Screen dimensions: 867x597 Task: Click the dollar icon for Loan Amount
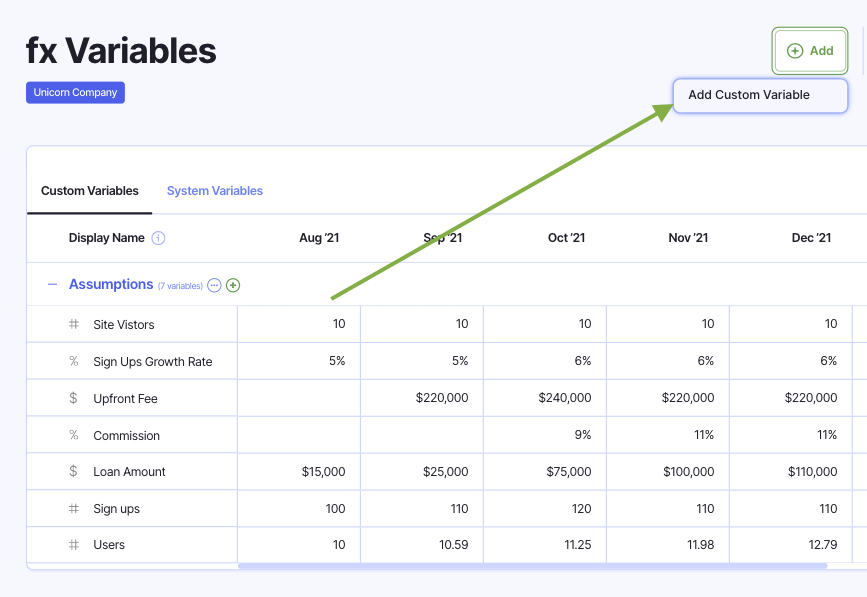coord(74,471)
